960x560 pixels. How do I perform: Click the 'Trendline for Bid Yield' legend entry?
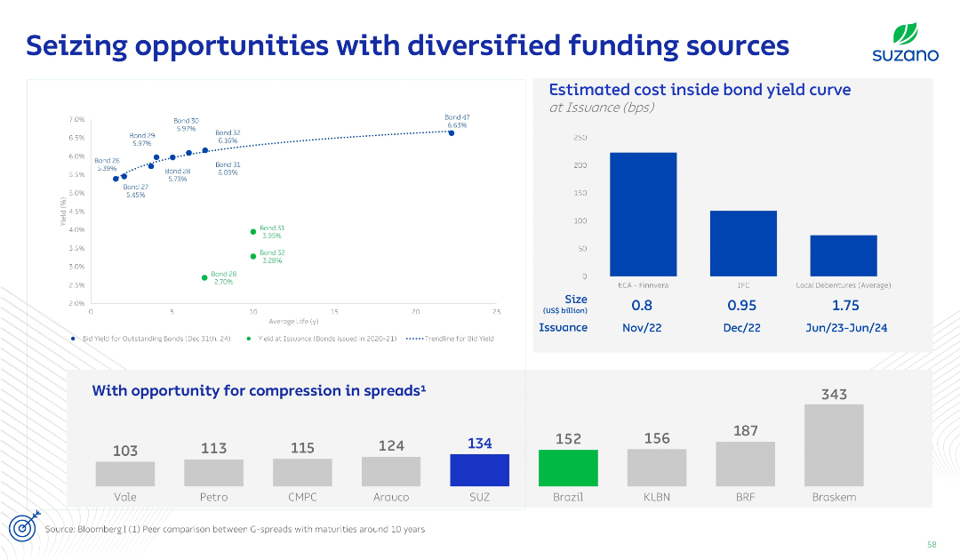(450, 339)
